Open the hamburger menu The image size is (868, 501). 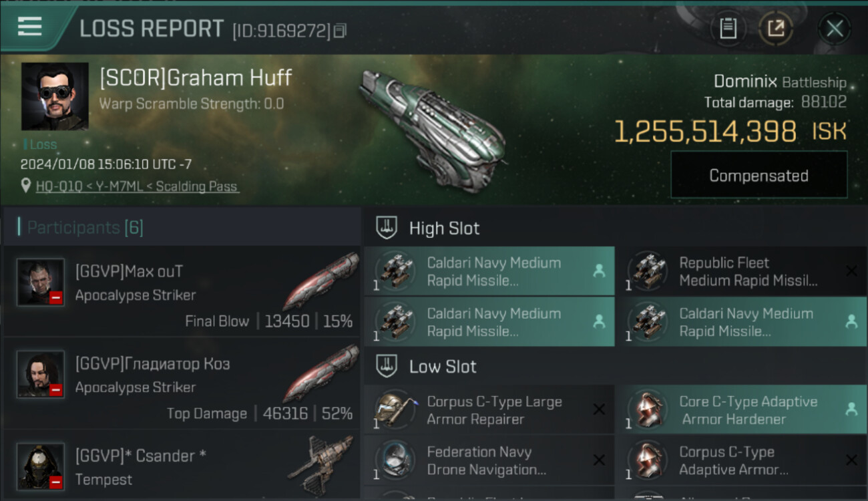tap(30, 27)
